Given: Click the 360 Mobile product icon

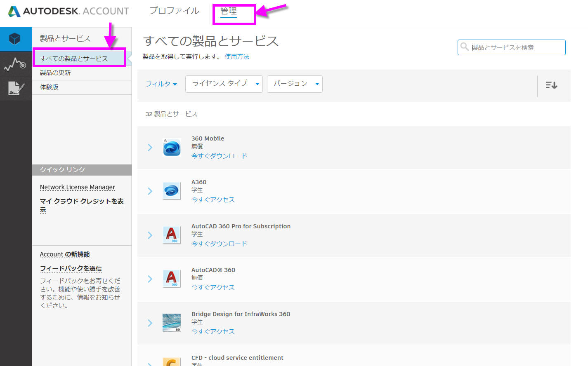Looking at the screenshot, I should [172, 147].
